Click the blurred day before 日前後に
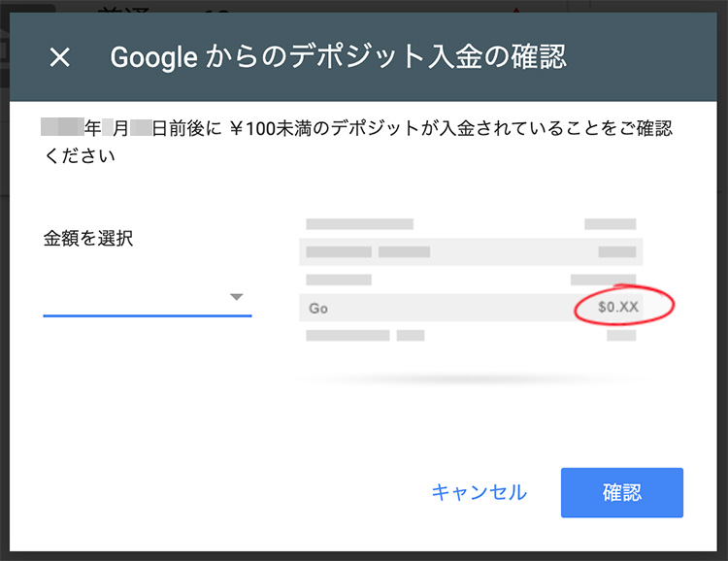Image resolution: width=728 pixels, height=561 pixels. tap(141, 127)
